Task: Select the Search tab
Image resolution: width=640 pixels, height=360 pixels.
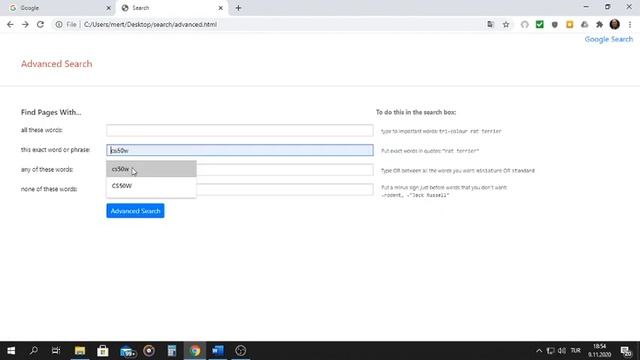Action: [171, 8]
